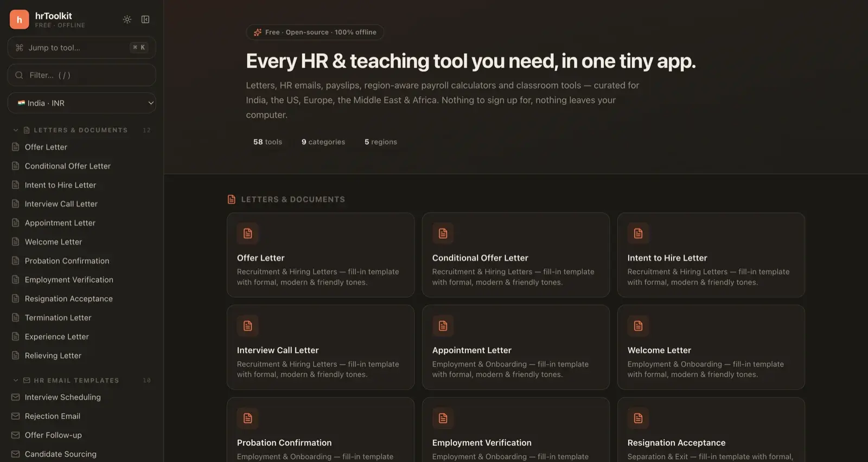The height and width of the screenshot is (462, 868).
Task: Select Welcome Letter text in the sidebar
Action: coord(53,242)
